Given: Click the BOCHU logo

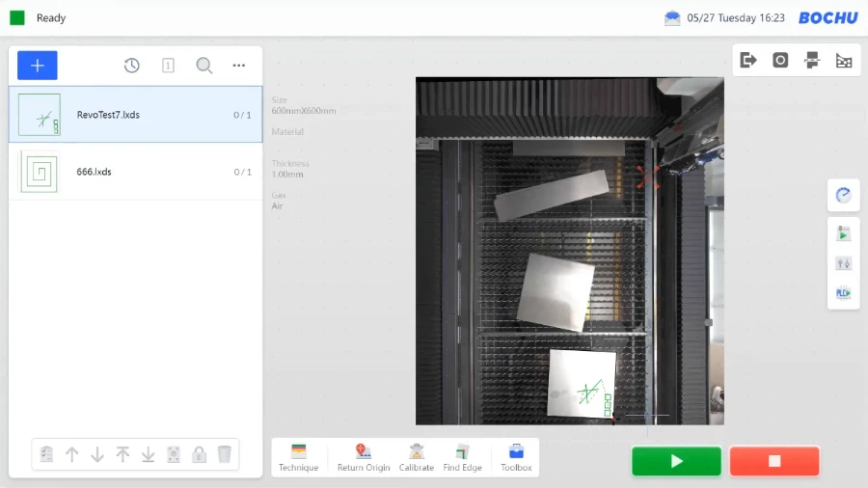Looking at the screenshot, I should tap(828, 17).
